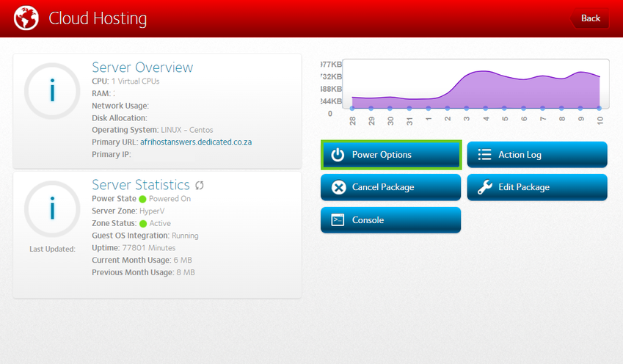623x364 pixels.
Task: Go back using the Back button
Action: 590,18
